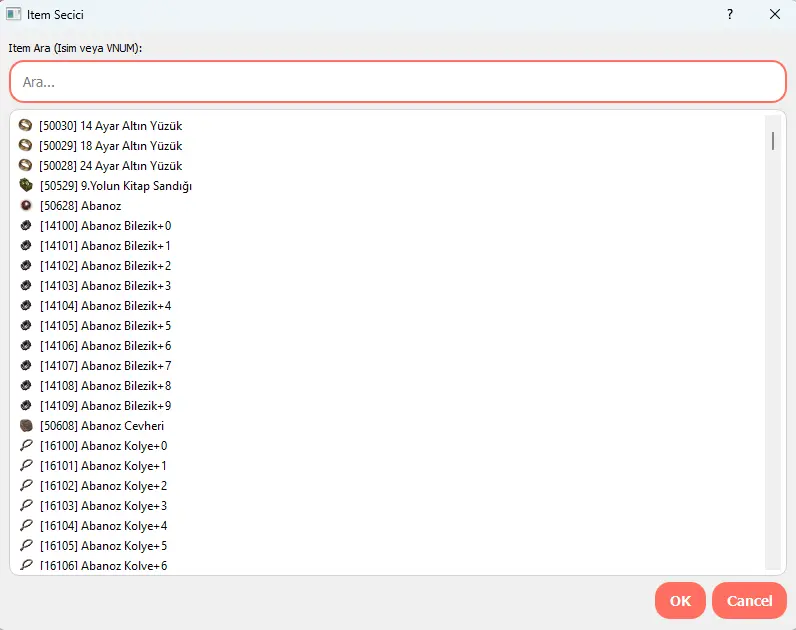Image resolution: width=796 pixels, height=630 pixels.
Task: Click the necklace icon for Abanoz Kolye+0
Action: point(26,446)
